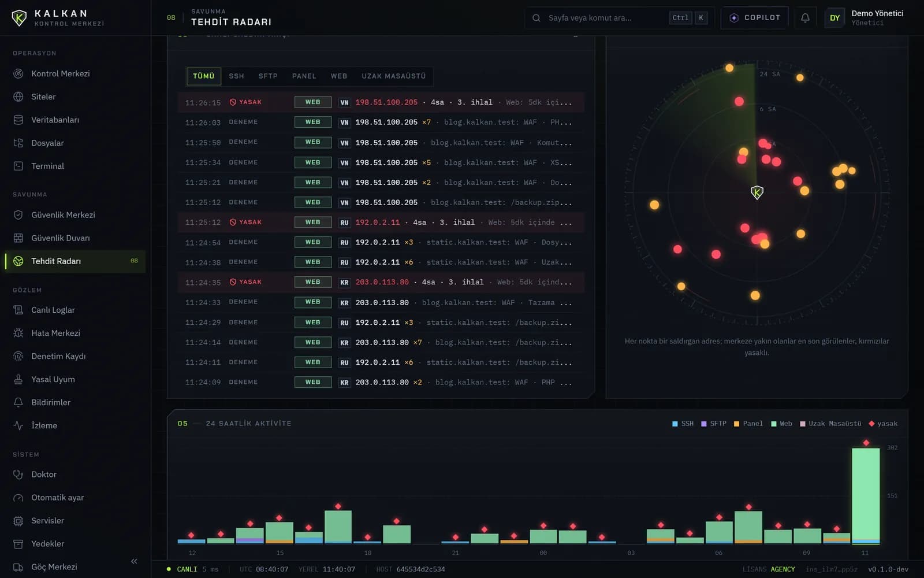Screen dimensions: 924x578
Task: Open Yedekler in sidebar
Action: click(x=75, y=544)
